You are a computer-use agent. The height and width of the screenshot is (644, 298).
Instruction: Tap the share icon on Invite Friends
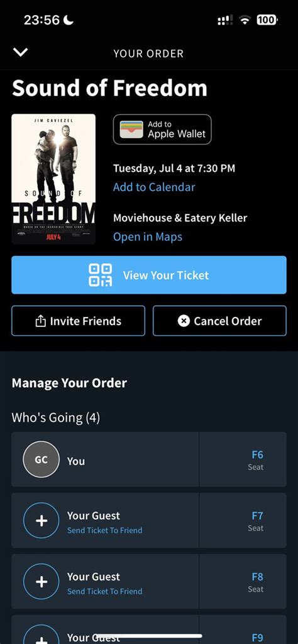[40, 321]
